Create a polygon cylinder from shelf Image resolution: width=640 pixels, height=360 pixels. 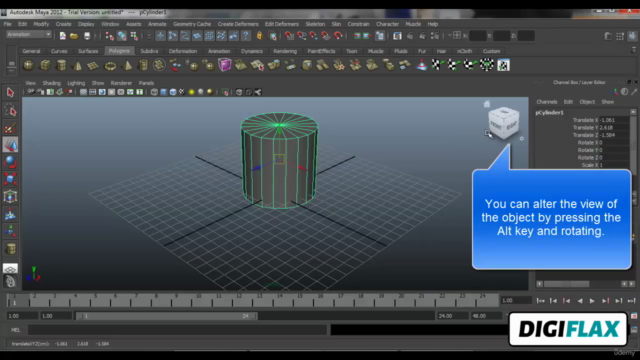61,65
